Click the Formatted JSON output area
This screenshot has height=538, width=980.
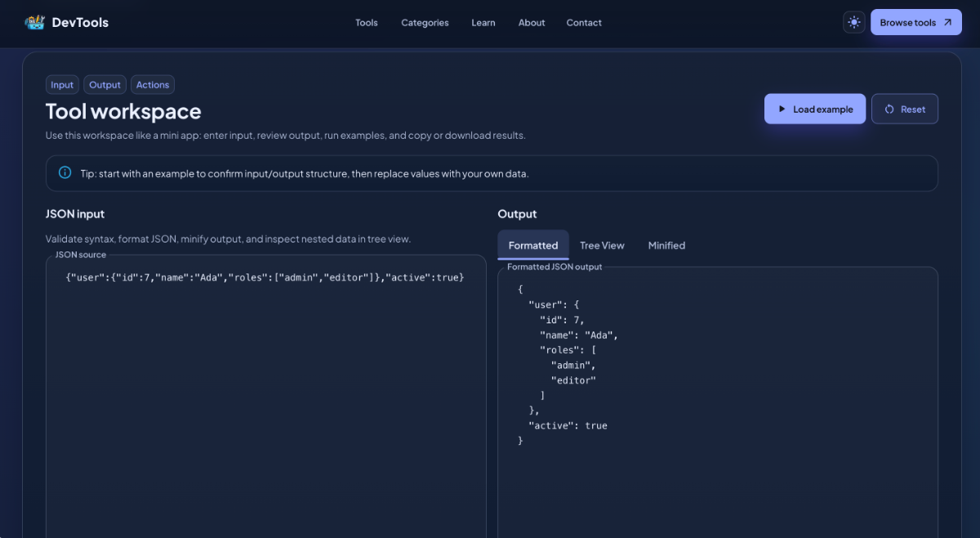pos(718,402)
